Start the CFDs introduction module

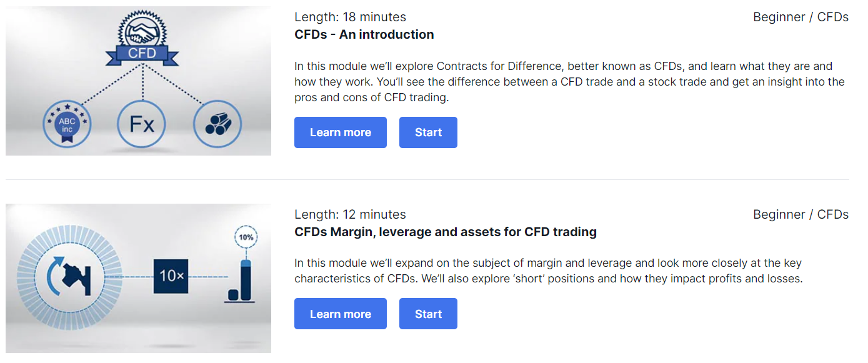coord(428,132)
